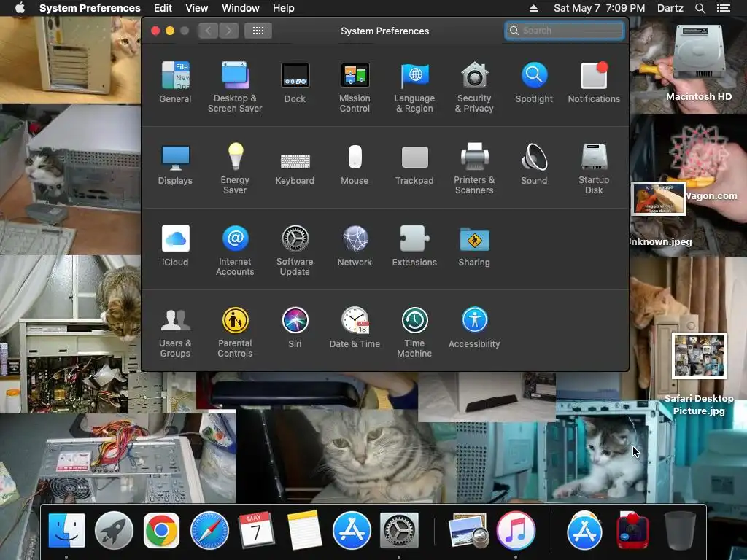Open Users & Groups preferences
This screenshot has height=560, width=747.
(x=175, y=332)
